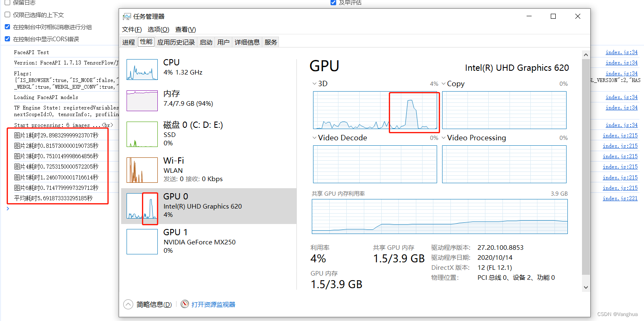
Task: Maximize the Task Manager window
Action: [x=553, y=16]
